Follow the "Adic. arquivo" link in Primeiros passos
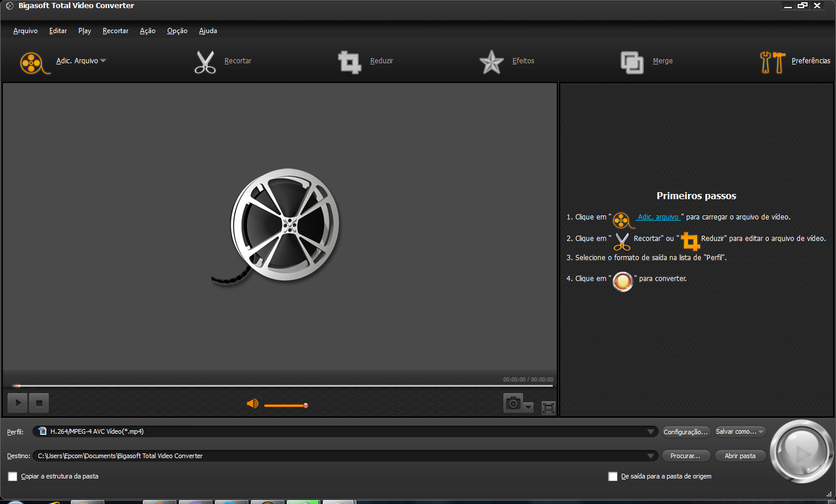This screenshot has height=504, width=836. [658, 217]
